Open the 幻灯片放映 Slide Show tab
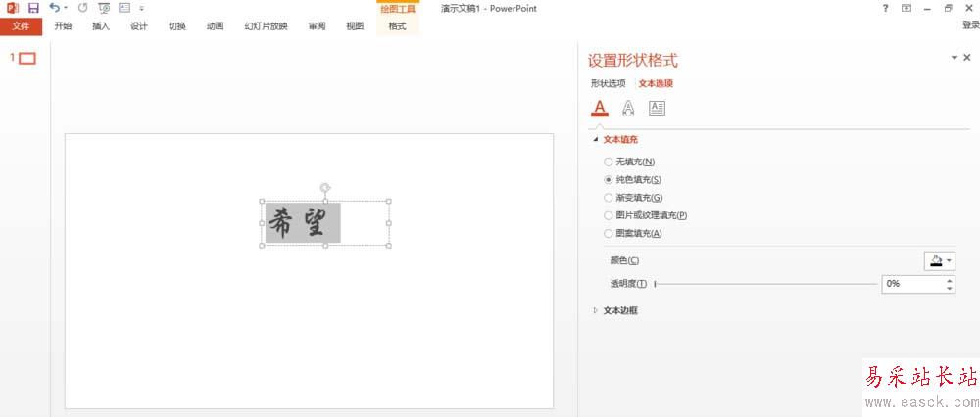Screen dimensions: 980x417 pyautogui.click(x=267, y=26)
